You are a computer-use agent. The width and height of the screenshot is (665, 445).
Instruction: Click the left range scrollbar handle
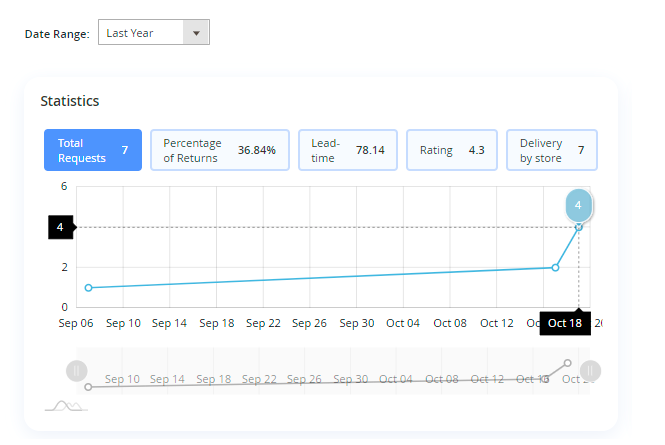(x=77, y=371)
